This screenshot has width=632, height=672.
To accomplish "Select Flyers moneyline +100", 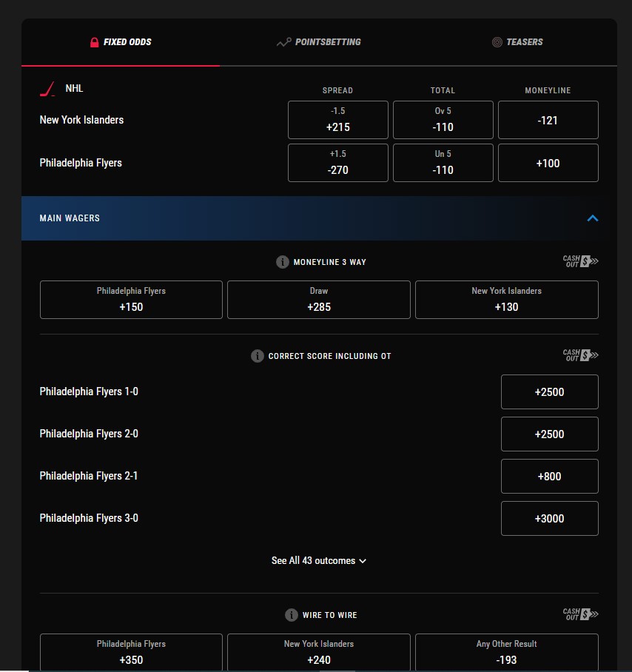I will pos(548,163).
